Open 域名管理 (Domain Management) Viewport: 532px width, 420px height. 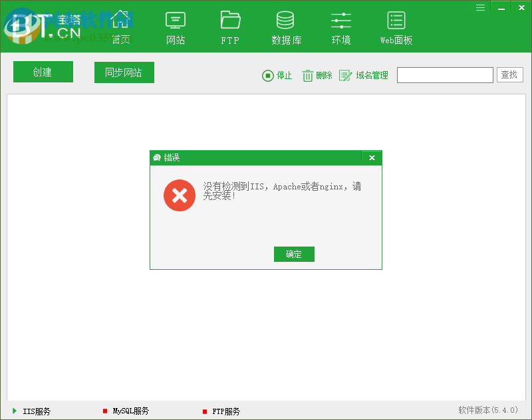pyautogui.click(x=363, y=75)
